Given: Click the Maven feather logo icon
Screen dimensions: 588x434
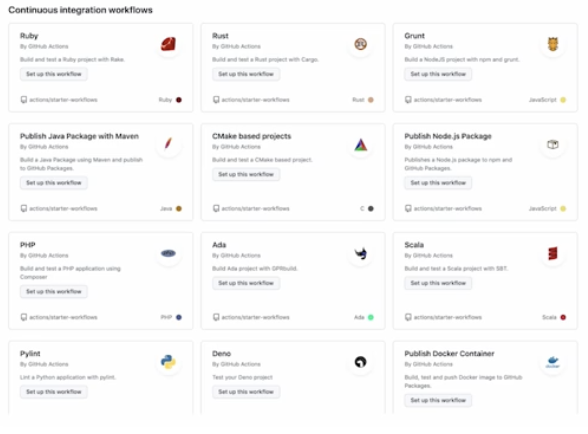Looking at the screenshot, I should pos(168,144).
